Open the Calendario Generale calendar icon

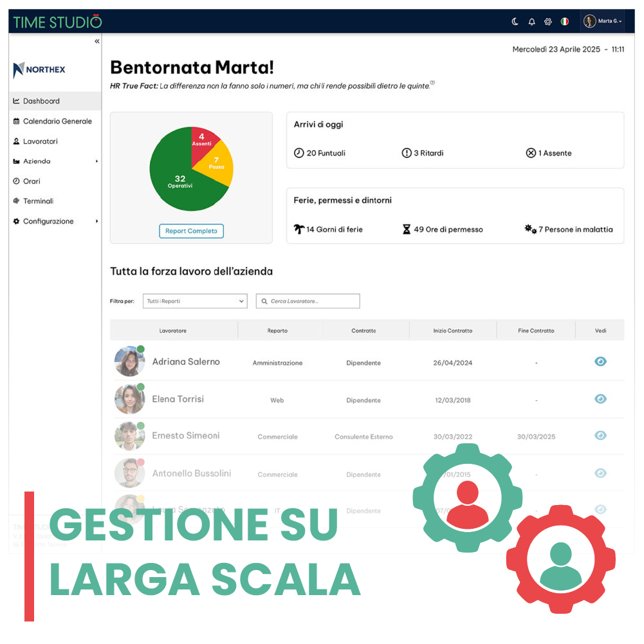tap(15, 121)
